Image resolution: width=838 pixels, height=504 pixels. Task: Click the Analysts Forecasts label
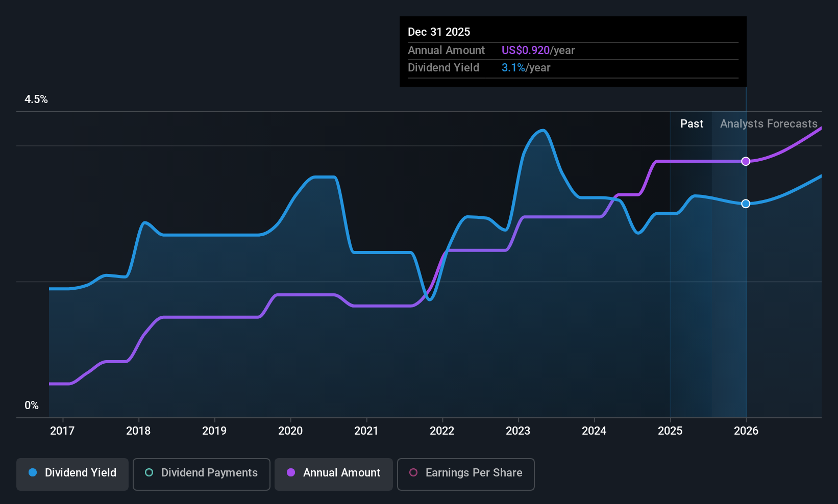[x=769, y=124]
